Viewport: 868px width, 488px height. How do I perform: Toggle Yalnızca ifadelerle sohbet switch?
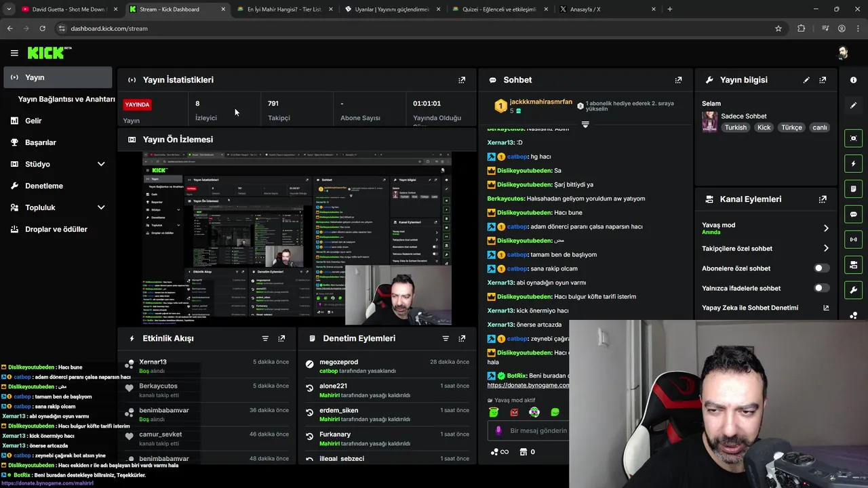(821, 288)
